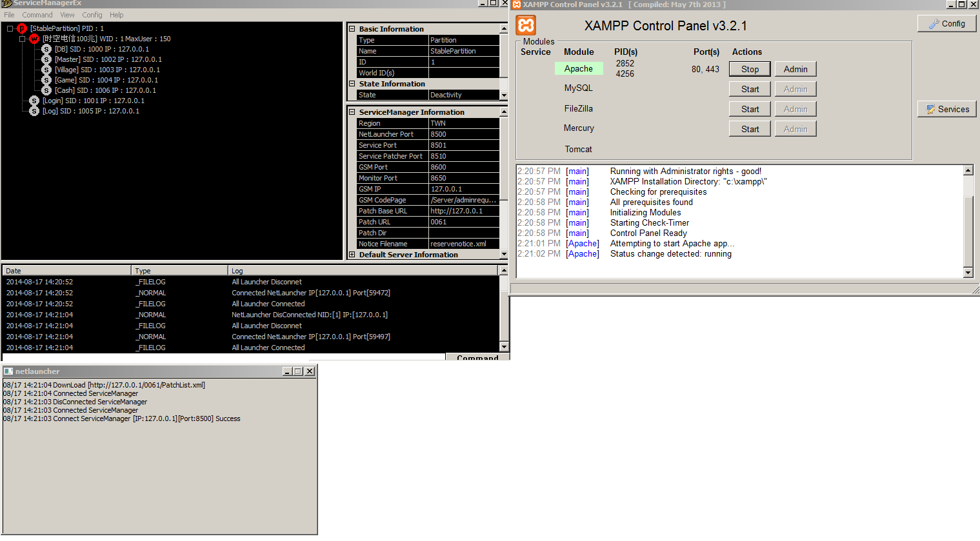Collapse the Basic Information section
Screen dimensions: 980x541
pyautogui.click(x=352, y=29)
